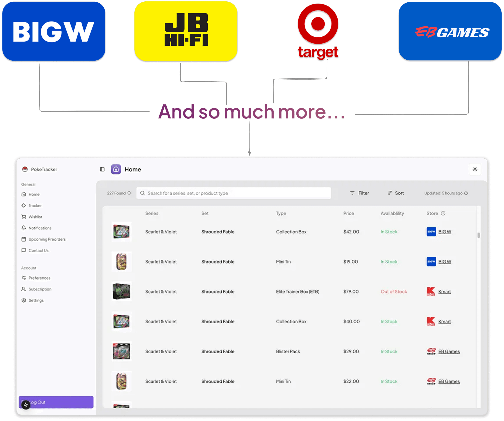Open thumbnail of $42.00 Collection Box
Viewport: 504px width, 421px height.
point(122,232)
